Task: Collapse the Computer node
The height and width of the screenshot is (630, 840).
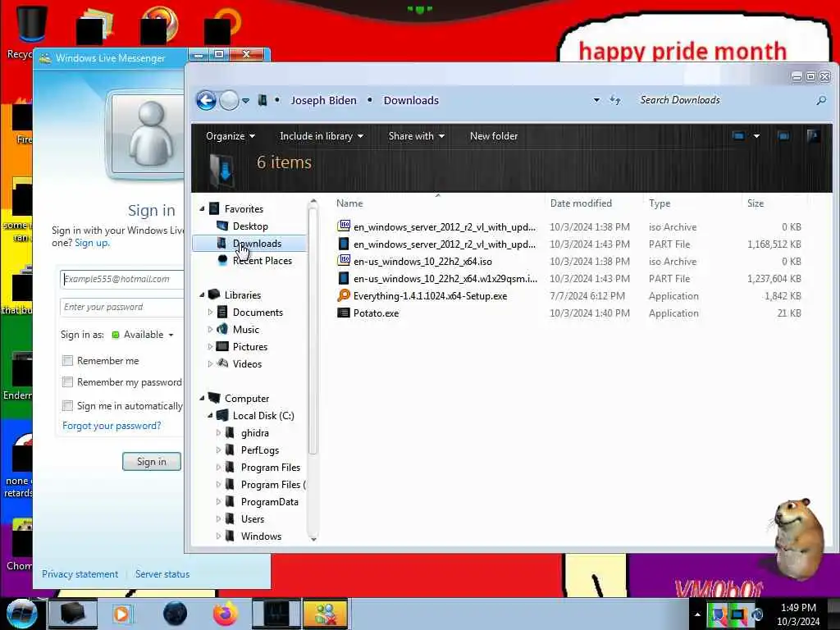Action: [x=202, y=398]
